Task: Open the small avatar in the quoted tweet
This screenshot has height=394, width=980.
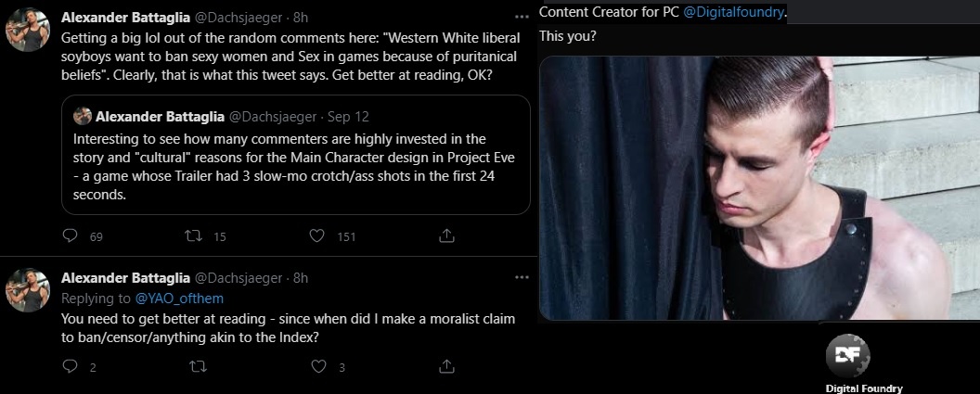Action: click(x=83, y=116)
